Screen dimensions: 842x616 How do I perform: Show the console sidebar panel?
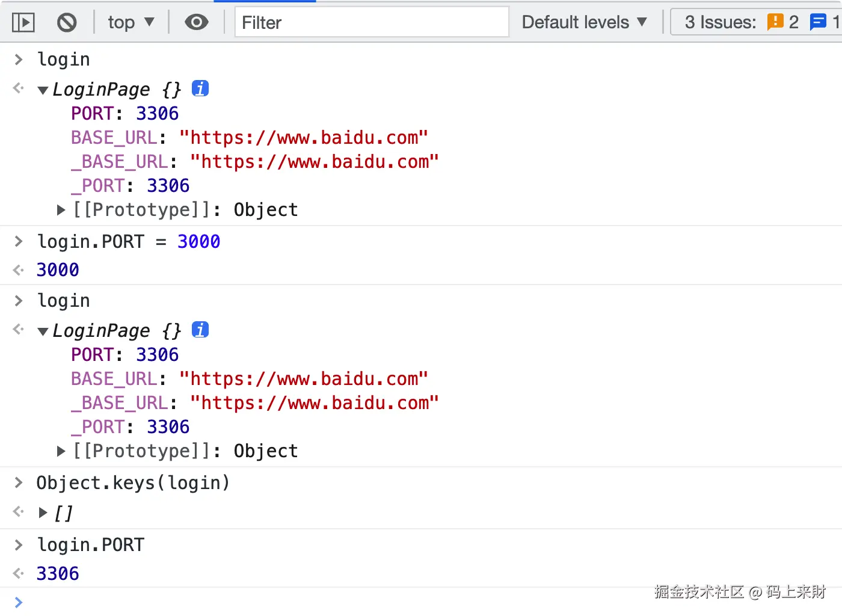[x=23, y=23]
